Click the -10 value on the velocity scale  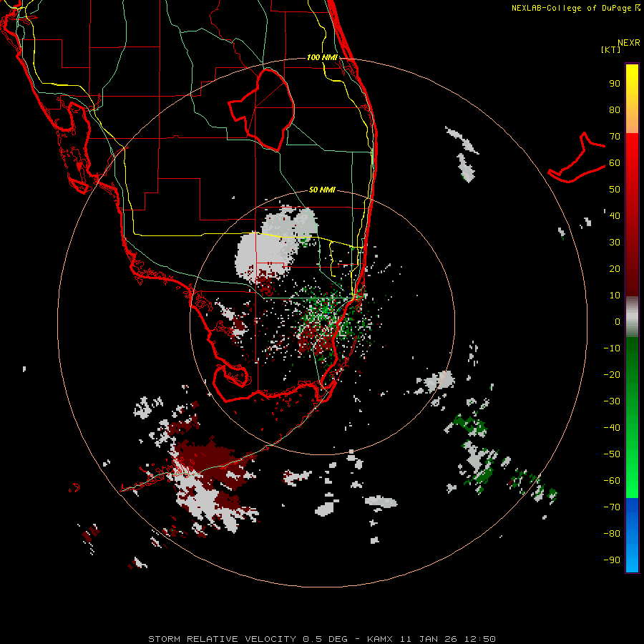pyautogui.click(x=612, y=348)
